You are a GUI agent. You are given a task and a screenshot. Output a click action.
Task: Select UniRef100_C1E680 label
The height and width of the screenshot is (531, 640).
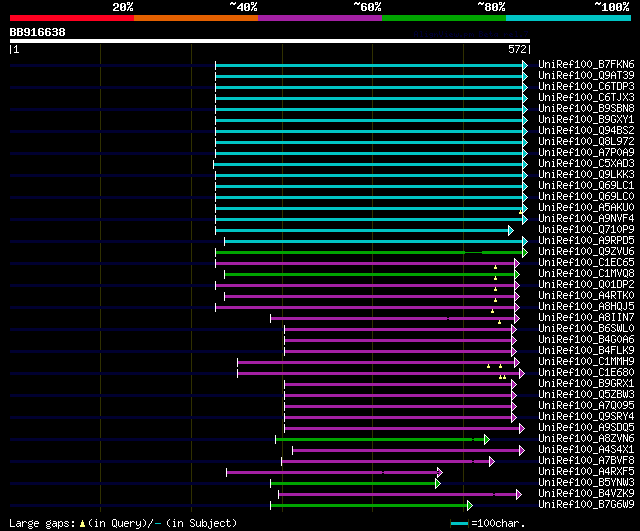click(x=586, y=373)
